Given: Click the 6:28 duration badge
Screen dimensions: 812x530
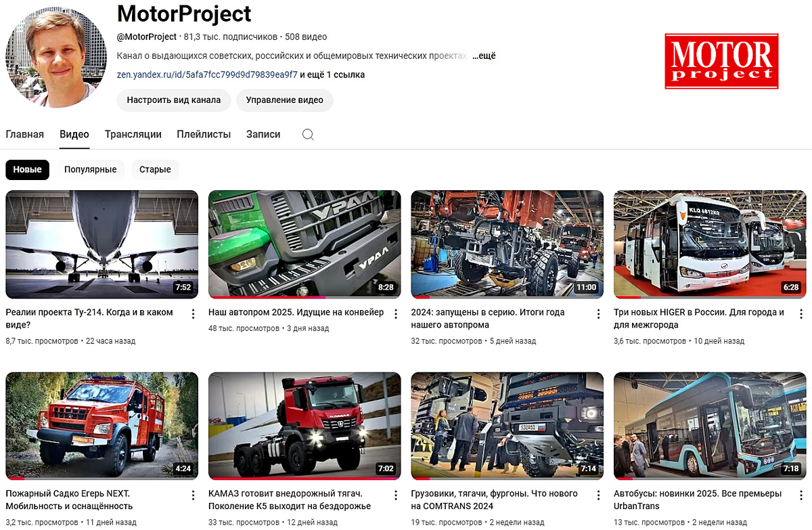Looking at the screenshot, I should [x=791, y=287].
